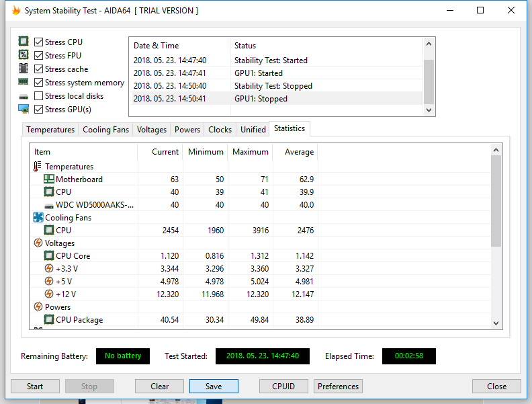The image size is (532, 404).
Task: Click the Test Started timestamp display
Action: point(262,356)
